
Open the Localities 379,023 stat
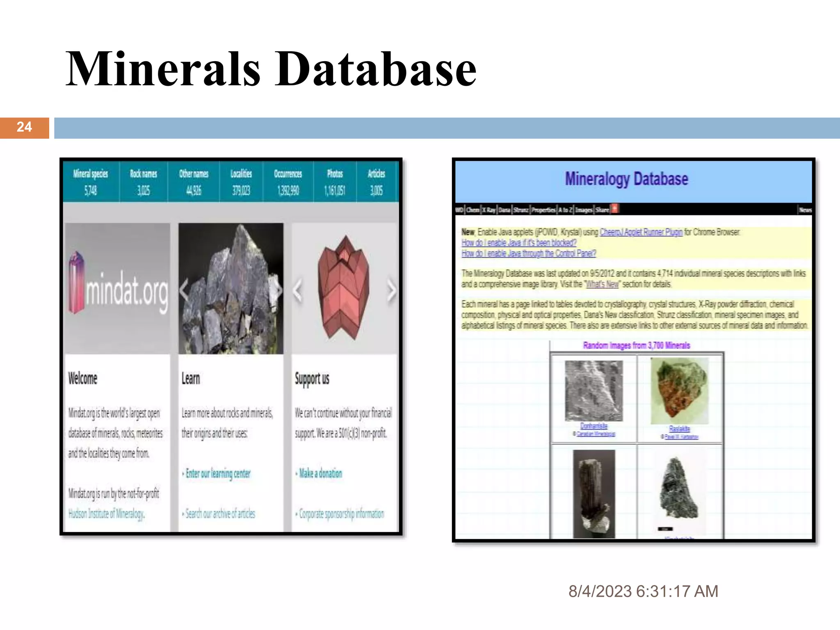[x=241, y=182]
